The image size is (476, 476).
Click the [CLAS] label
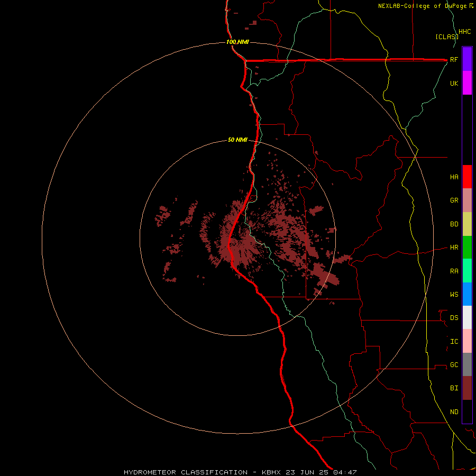click(447, 36)
